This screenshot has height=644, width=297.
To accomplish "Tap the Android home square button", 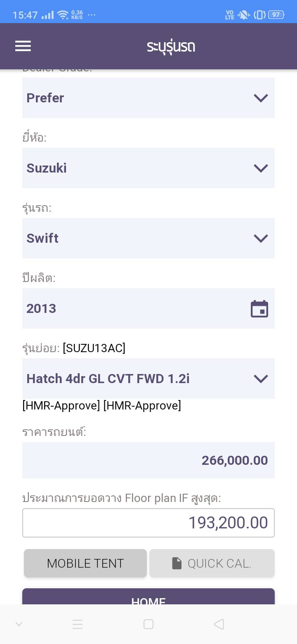I will click(x=148, y=624).
